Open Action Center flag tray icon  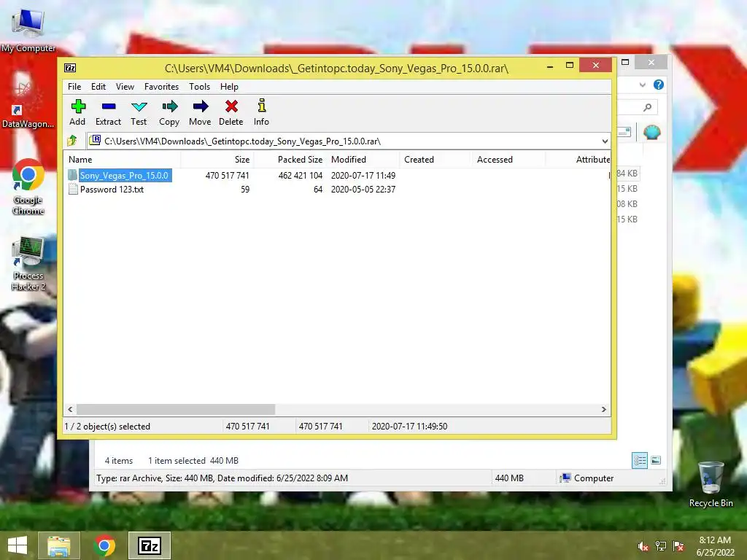click(x=678, y=546)
